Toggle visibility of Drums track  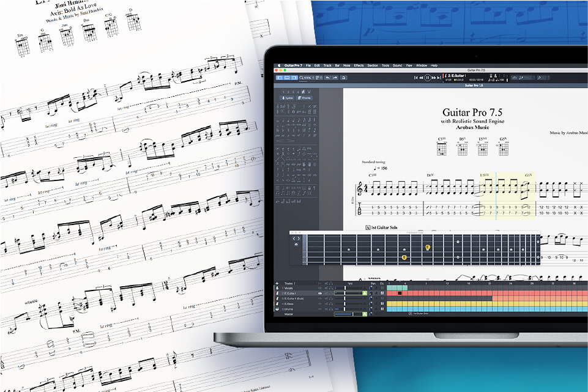pyautogui.click(x=320, y=309)
